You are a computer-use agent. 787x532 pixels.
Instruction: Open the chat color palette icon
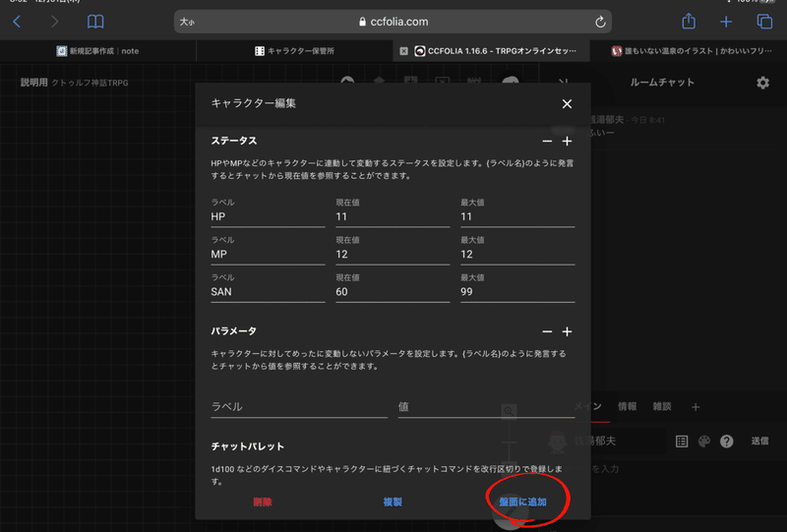pyautogui.click(x=704, y=442)
